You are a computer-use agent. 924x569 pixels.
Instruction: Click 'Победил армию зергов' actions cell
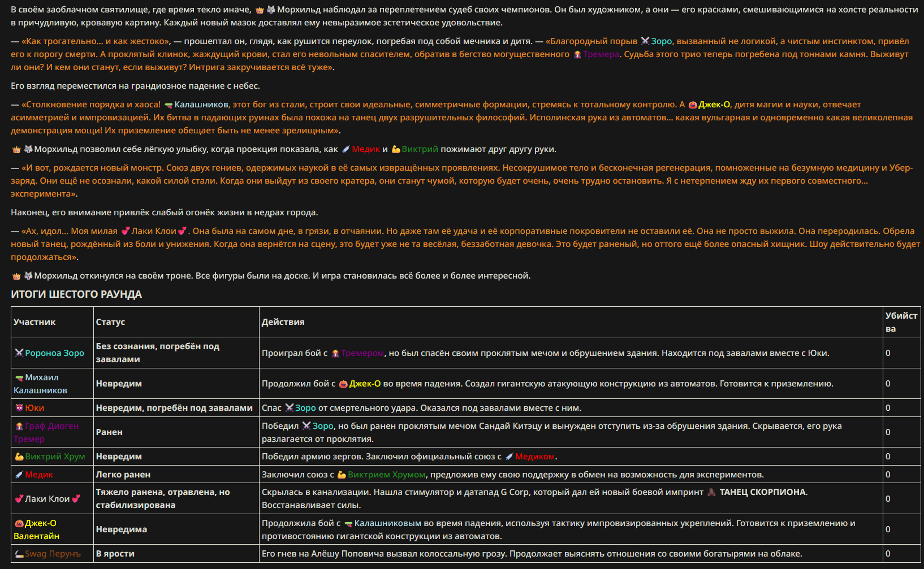click(x=571, y=457)
